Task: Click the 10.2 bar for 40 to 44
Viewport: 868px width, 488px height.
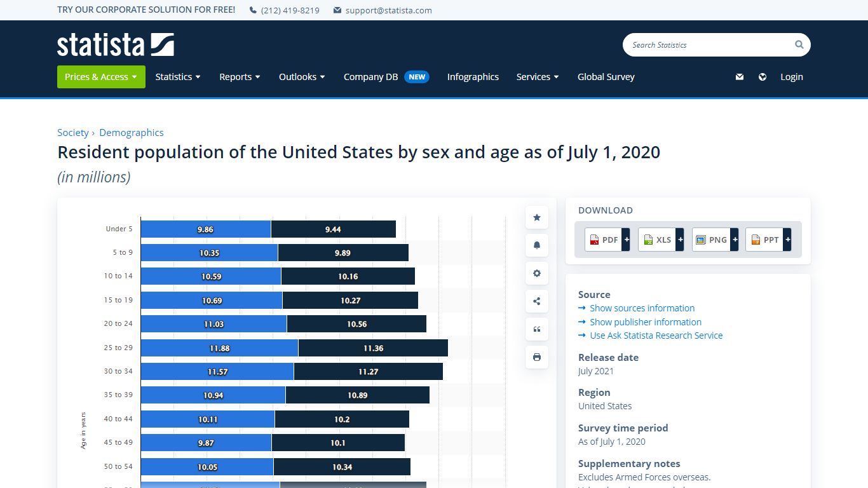Action: point(342,419)
